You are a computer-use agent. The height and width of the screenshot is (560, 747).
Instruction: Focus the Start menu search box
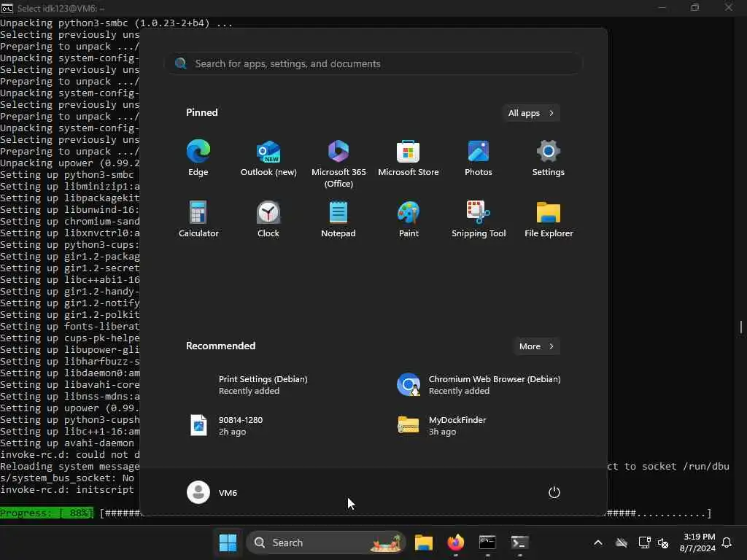373,63
